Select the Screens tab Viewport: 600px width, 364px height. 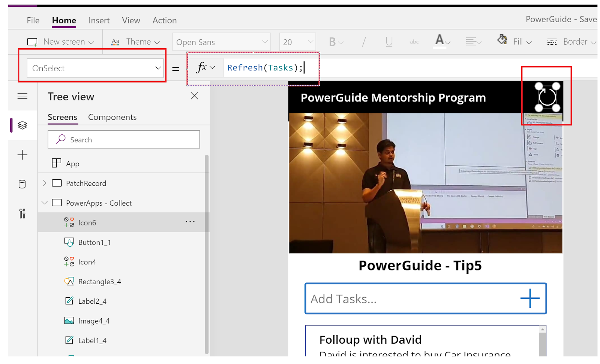pos(62,117)
